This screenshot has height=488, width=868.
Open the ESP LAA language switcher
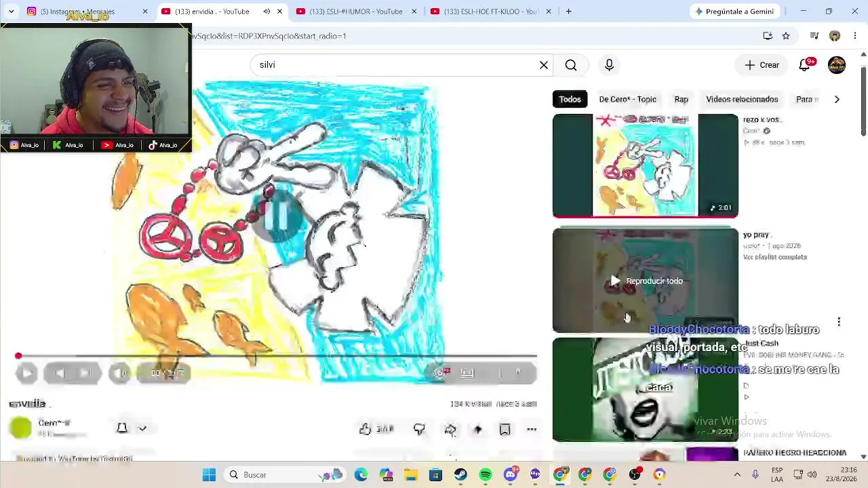tap(777, 475)
